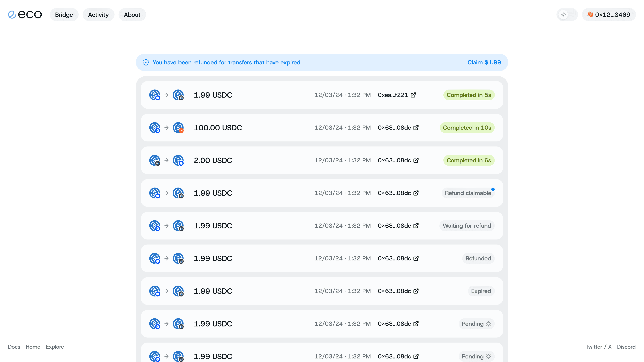Click Optimism destination icon in 100.00 USDC row
The image size is (644, 362).
(x=178, y=128)
